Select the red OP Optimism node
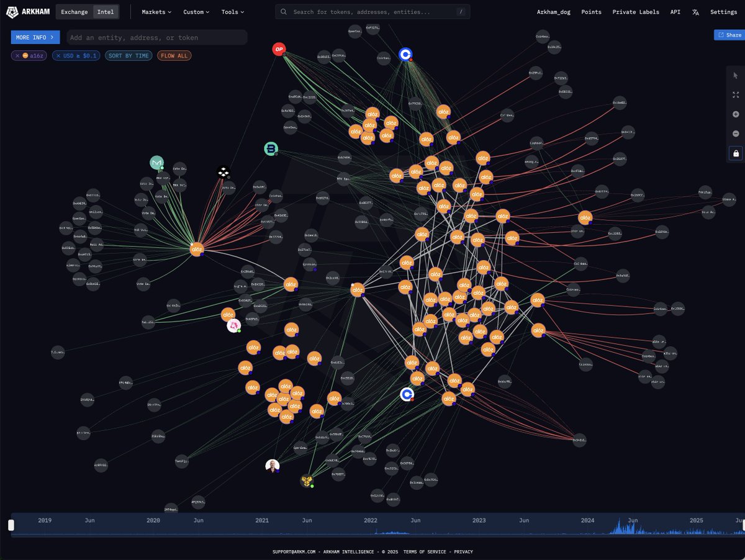745x560 pixels. [x=279, y=49]
